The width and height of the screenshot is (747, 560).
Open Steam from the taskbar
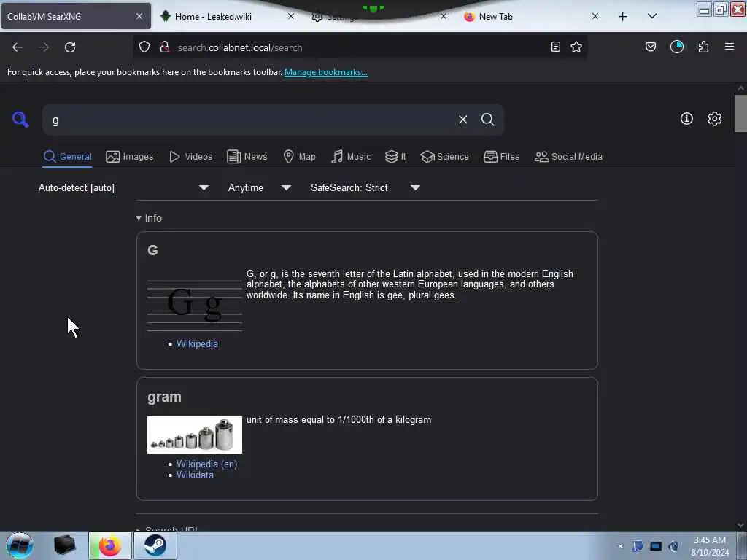point(155,545)
